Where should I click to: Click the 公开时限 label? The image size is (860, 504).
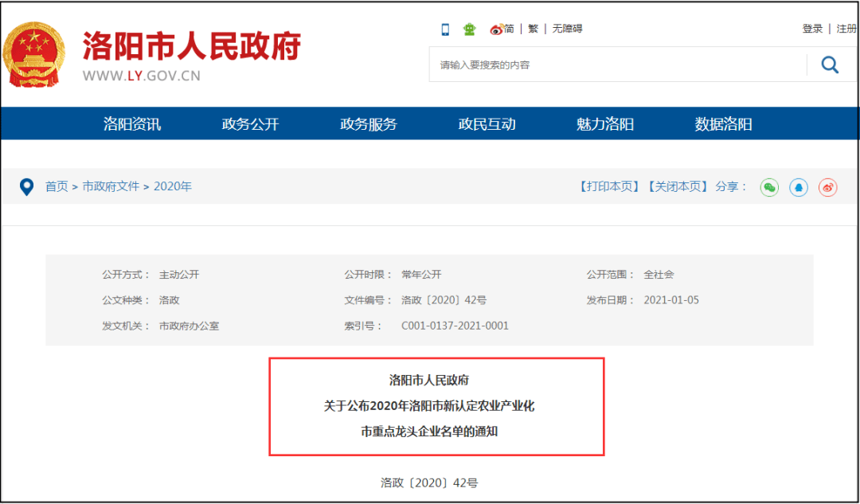tap(368, 274)
